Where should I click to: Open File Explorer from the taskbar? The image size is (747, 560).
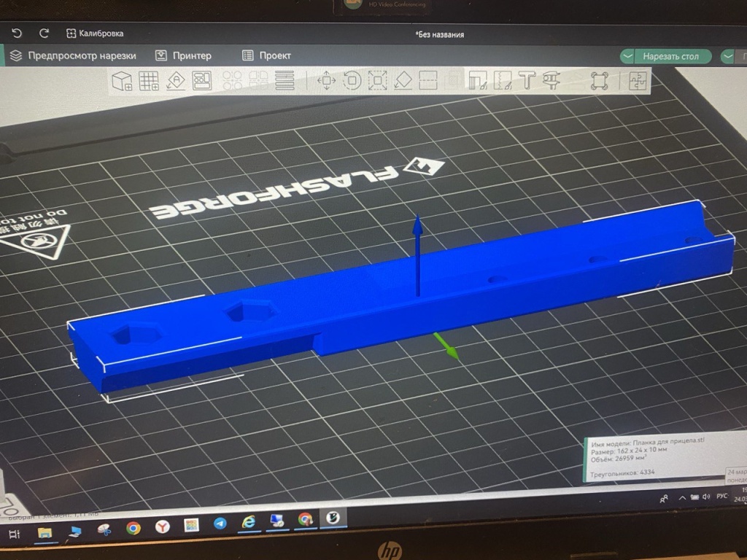click(44, 532)
